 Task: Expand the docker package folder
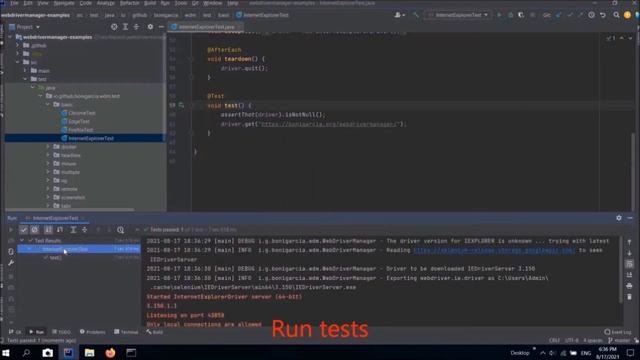48,147
